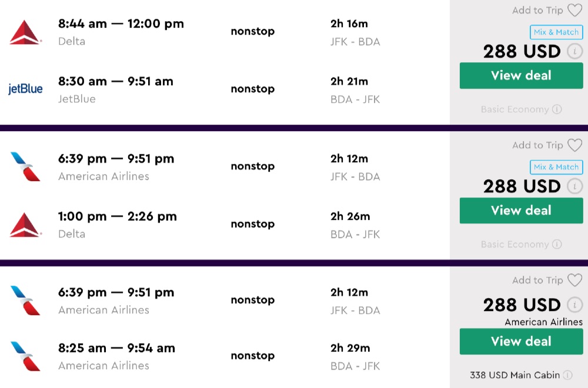Click the 338 USD Main Cabin info icon
This screenshot has width=588, height=388.
pos(568,375)
